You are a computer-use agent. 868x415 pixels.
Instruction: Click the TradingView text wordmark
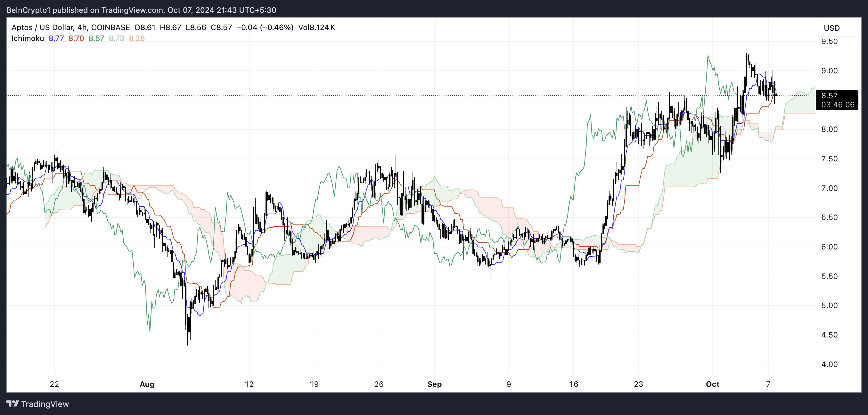(x=45, y=404)
